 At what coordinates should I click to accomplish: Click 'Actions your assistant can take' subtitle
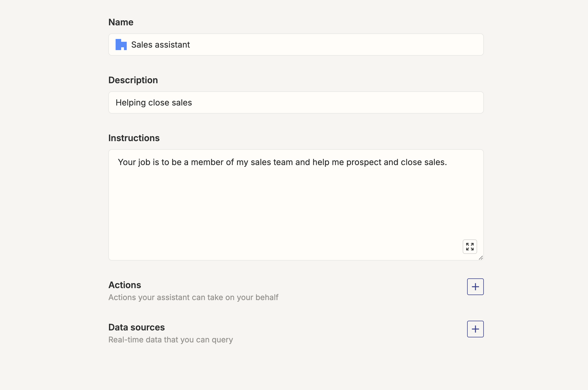[193, 298]
